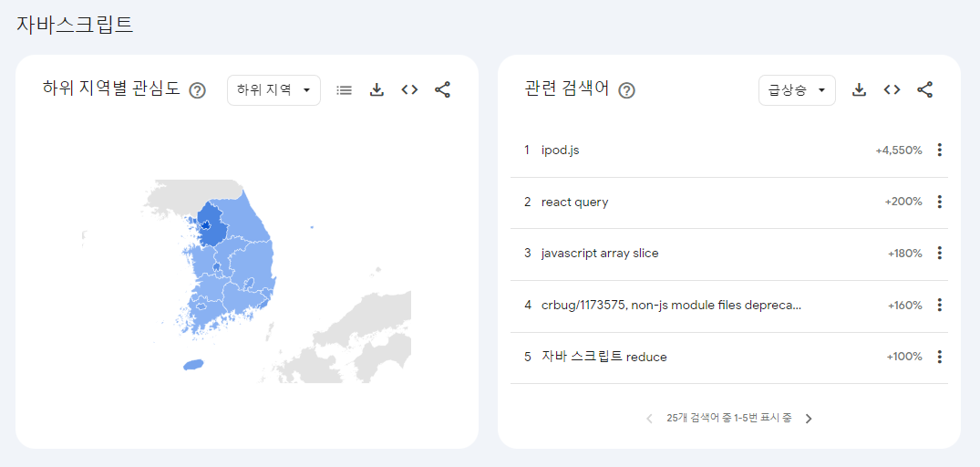The height and width of the screenshot is (467, 980).
Task: Switch region map to list view
Action: [344, 90]
